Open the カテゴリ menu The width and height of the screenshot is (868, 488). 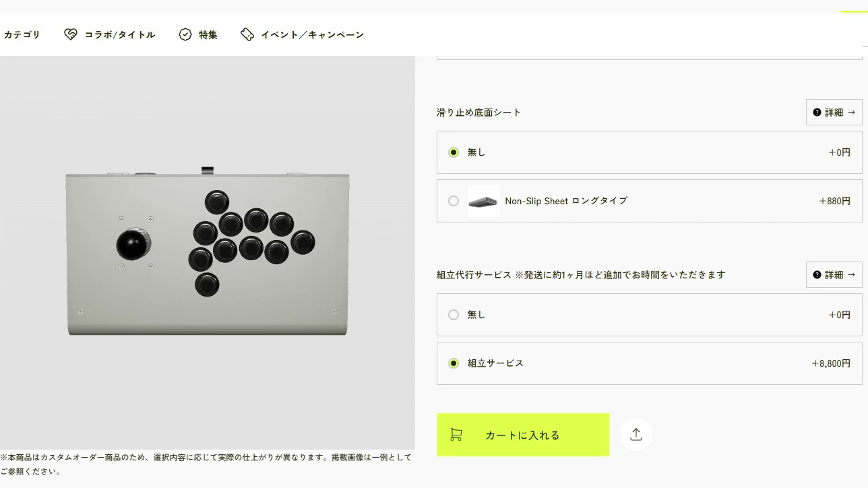[x=22, y=34]
